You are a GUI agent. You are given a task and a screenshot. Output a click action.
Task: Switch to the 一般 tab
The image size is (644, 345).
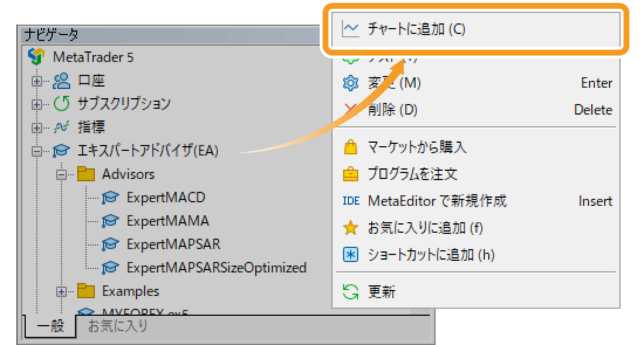click(x=50, y=326)
